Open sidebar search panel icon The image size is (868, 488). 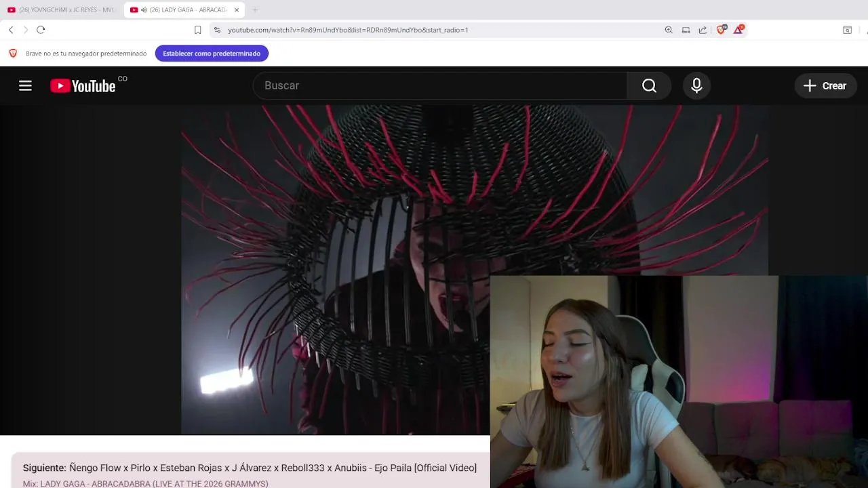(847, 30)
